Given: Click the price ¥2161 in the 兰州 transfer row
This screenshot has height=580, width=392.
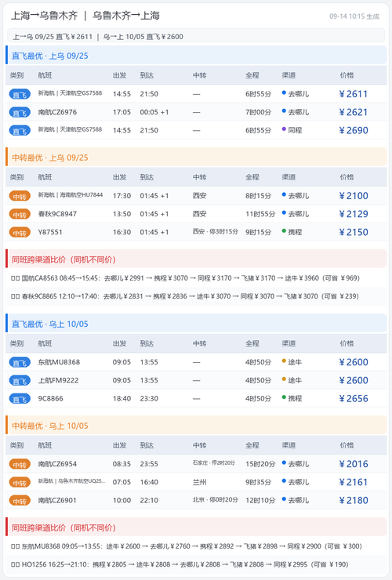Looking at the screenshot, I should click(354, 482).
